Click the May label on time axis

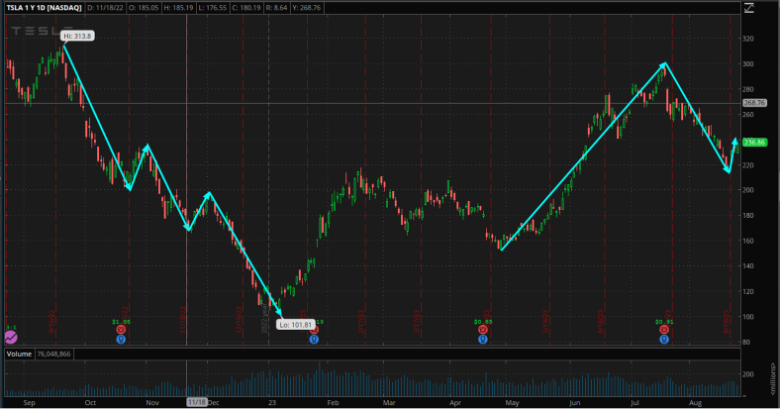[x=512, y=403]
